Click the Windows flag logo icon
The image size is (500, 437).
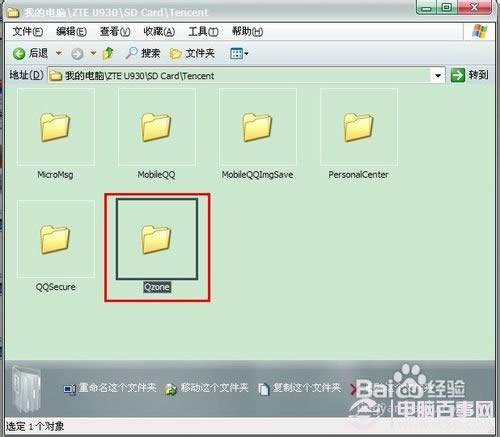tap(480, 32)
